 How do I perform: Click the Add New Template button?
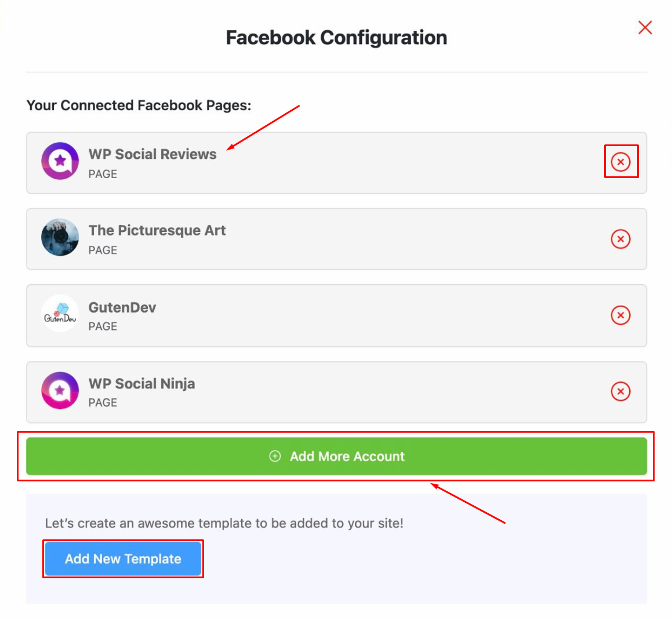(123, 559)
